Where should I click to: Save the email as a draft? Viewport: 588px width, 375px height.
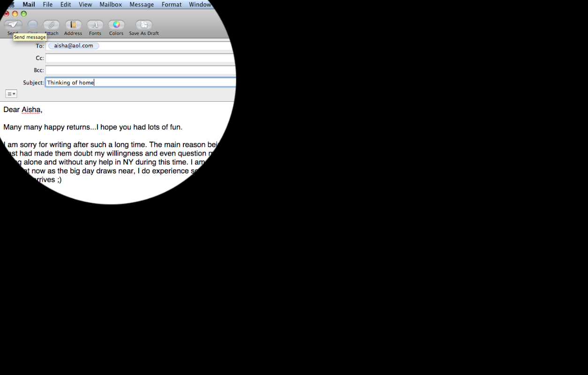click(x=144, y=25)
